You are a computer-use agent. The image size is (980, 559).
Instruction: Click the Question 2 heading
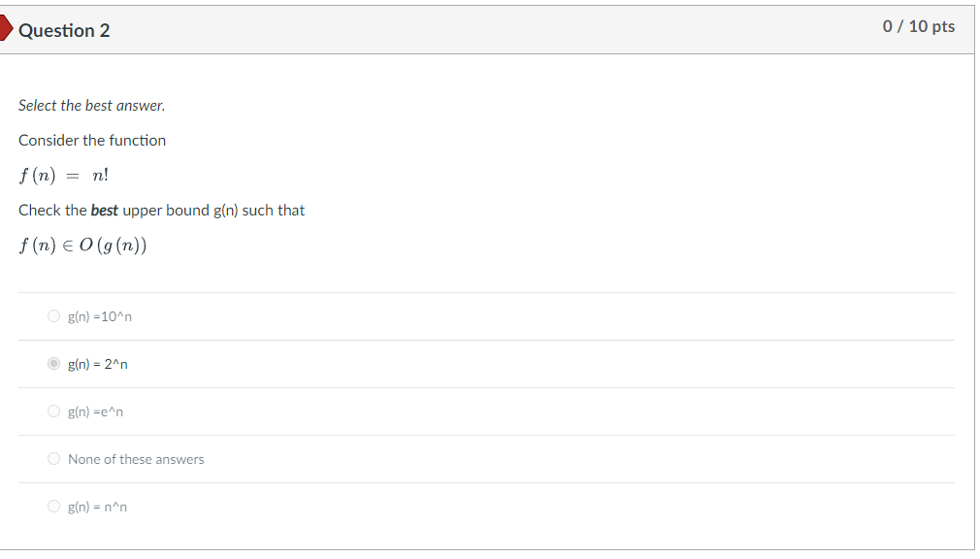(x=64, y=30)
